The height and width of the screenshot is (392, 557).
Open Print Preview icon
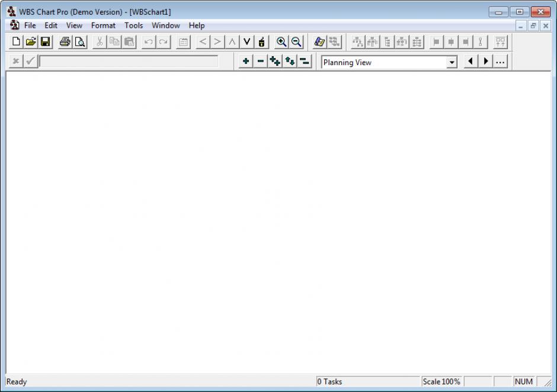point(80,42)
